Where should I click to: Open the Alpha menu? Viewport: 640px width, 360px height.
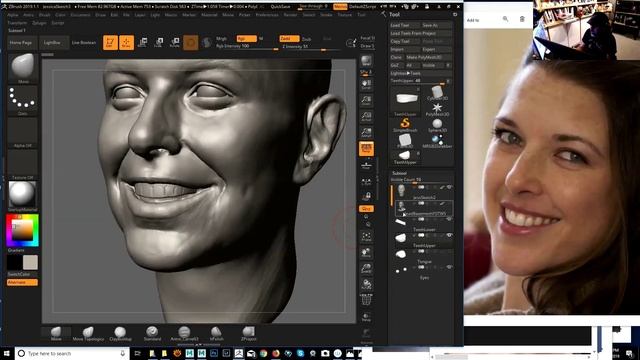point(13,15)
